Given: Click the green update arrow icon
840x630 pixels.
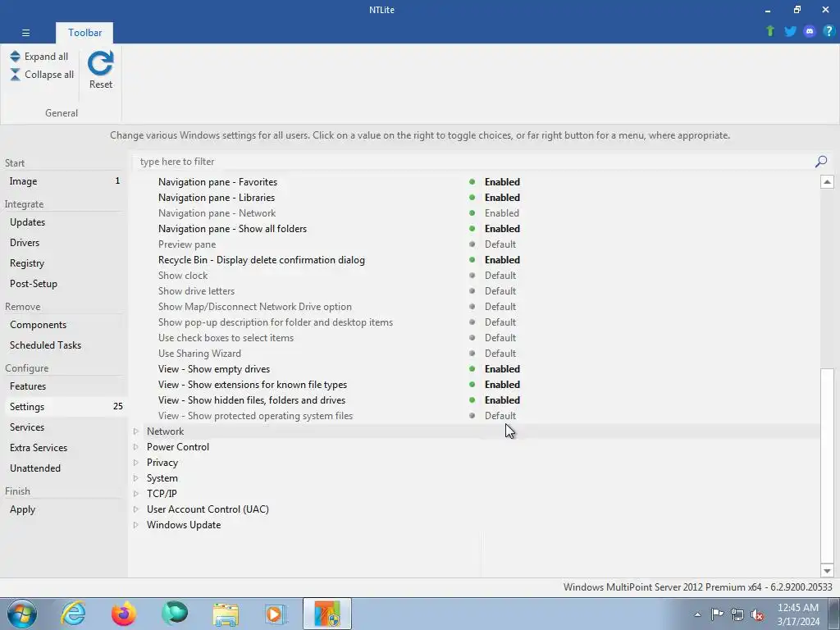Looking at the screenshot, I should point(770,31).
